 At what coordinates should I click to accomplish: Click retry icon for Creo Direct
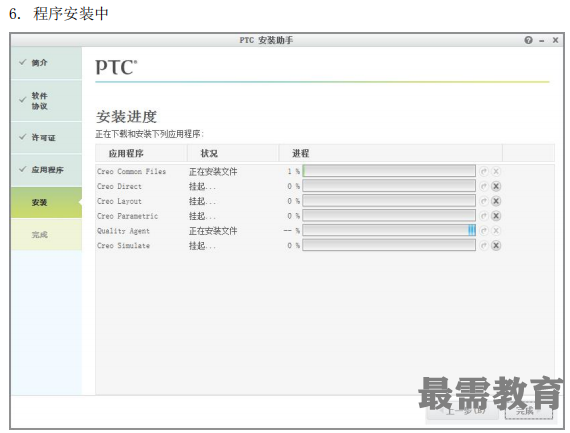click(483, 186)
